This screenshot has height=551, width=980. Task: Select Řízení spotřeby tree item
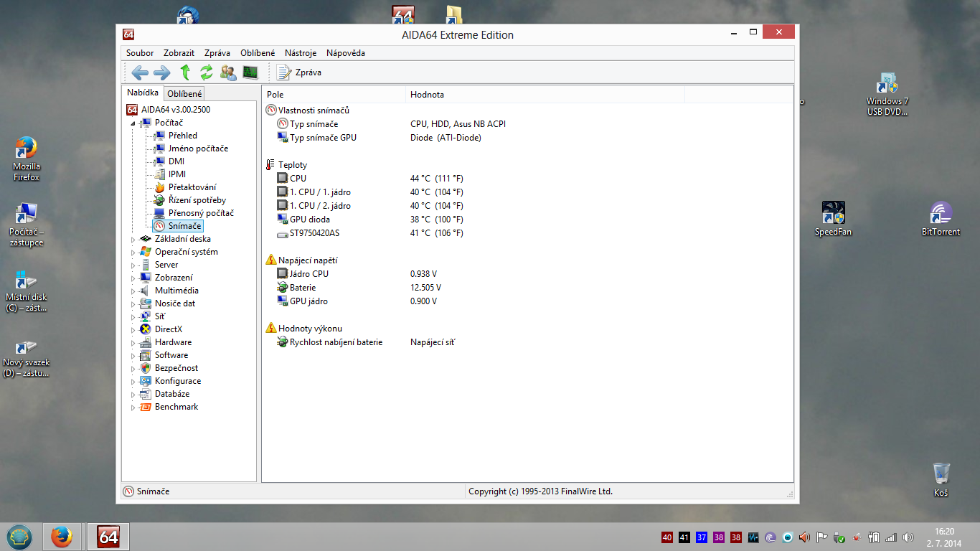tap(197, 200)
